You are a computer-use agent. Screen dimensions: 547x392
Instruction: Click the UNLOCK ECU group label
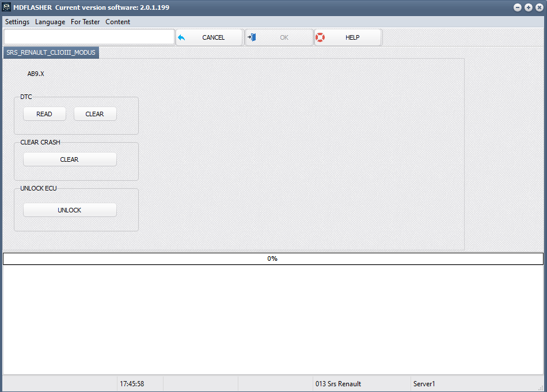39,188
